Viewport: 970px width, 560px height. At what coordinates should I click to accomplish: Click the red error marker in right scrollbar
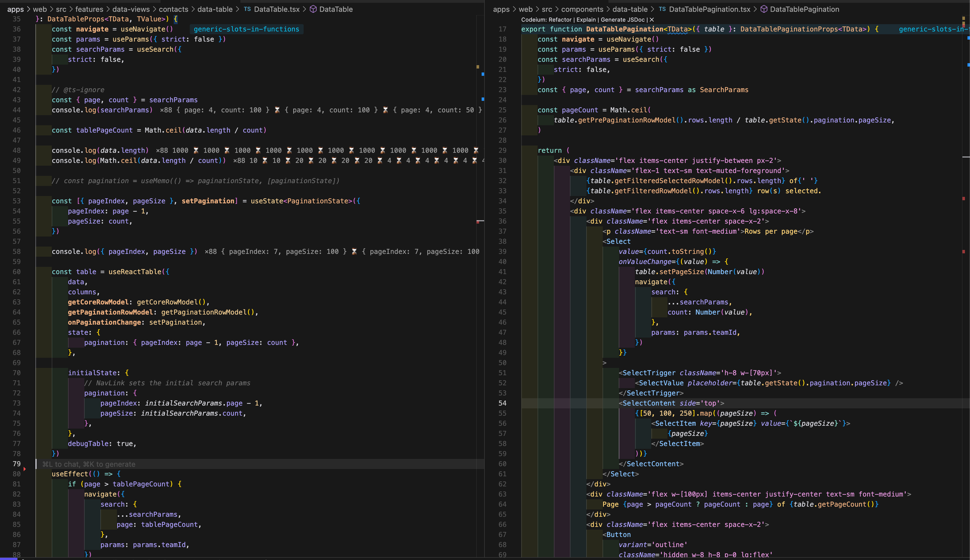964,199
